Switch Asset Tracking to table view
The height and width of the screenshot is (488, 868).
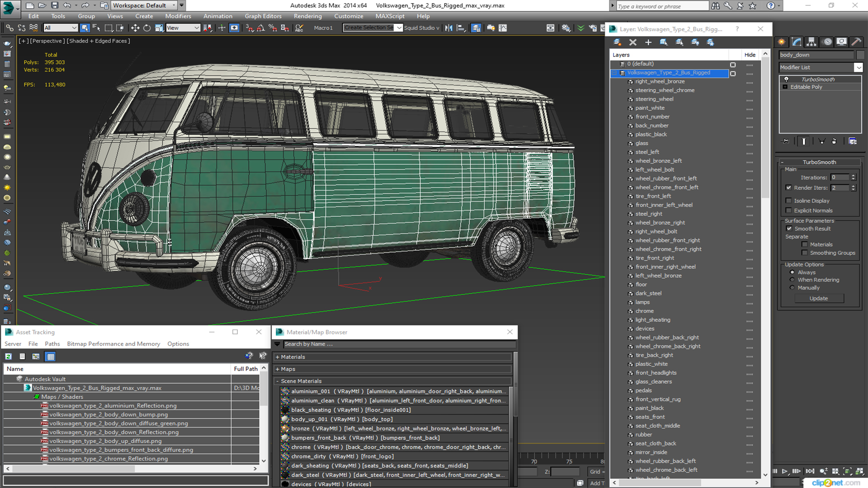(51, 357)
